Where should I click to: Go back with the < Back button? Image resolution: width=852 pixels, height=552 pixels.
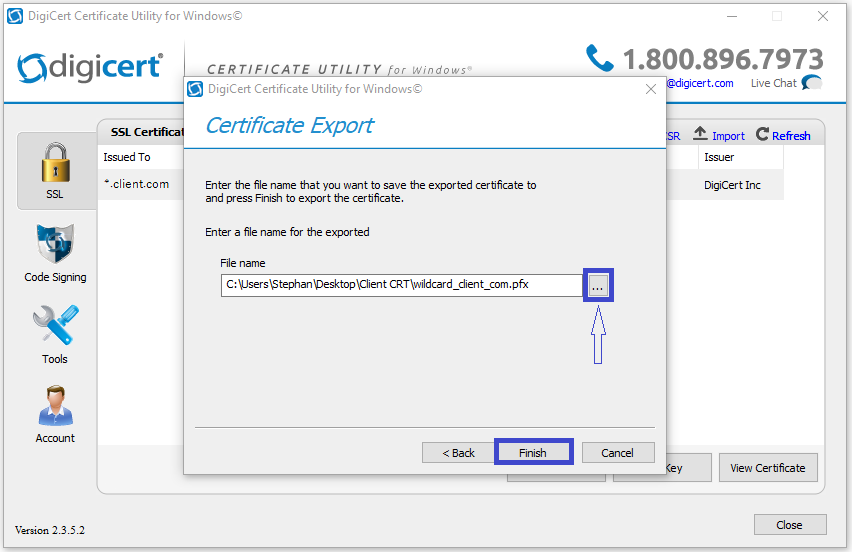coord(458,453)
